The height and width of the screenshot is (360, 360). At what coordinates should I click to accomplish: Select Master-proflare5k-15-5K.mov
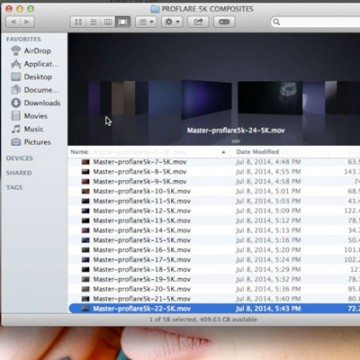(214, 240)
